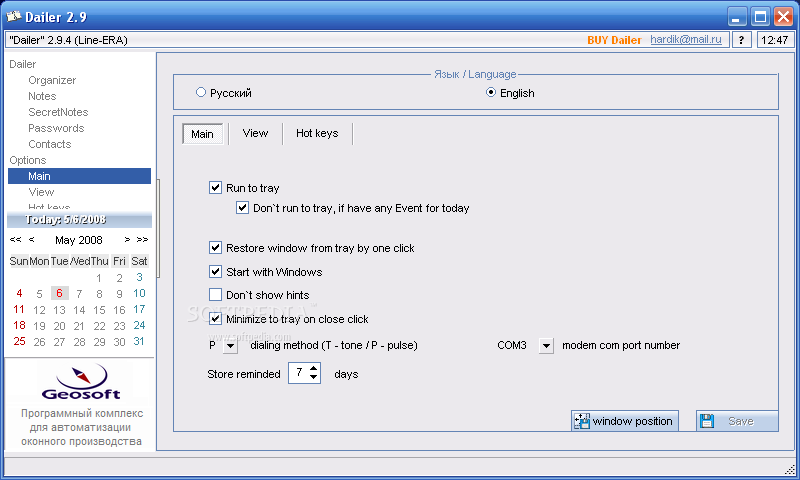Open the modem COM port dropdown
This screenshot has height=480, width=800.
(546, 346)
